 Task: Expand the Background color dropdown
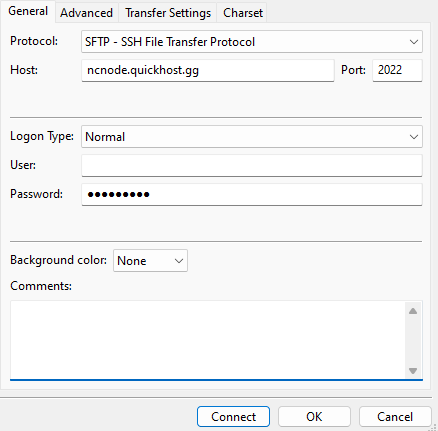coord(150,261)
